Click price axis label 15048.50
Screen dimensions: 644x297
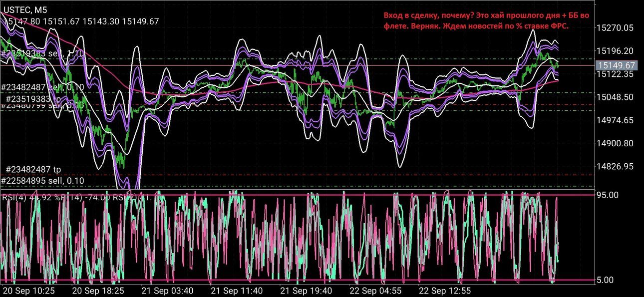click(x=616, y=97)
